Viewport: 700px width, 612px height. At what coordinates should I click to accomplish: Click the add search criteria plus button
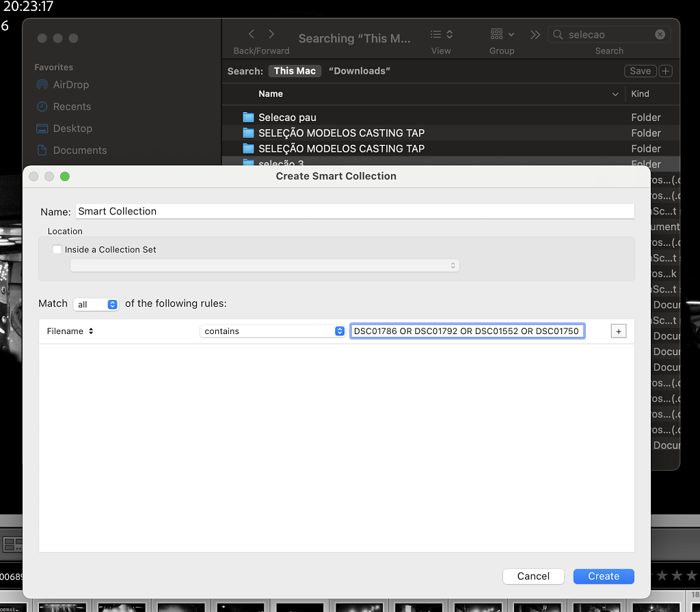(666, 71)
